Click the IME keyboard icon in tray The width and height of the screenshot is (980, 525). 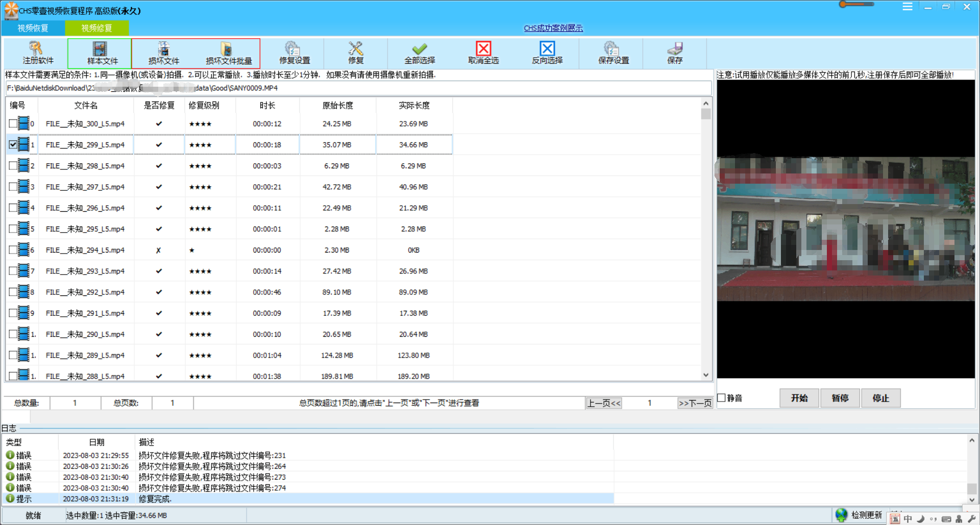[946, 519]
